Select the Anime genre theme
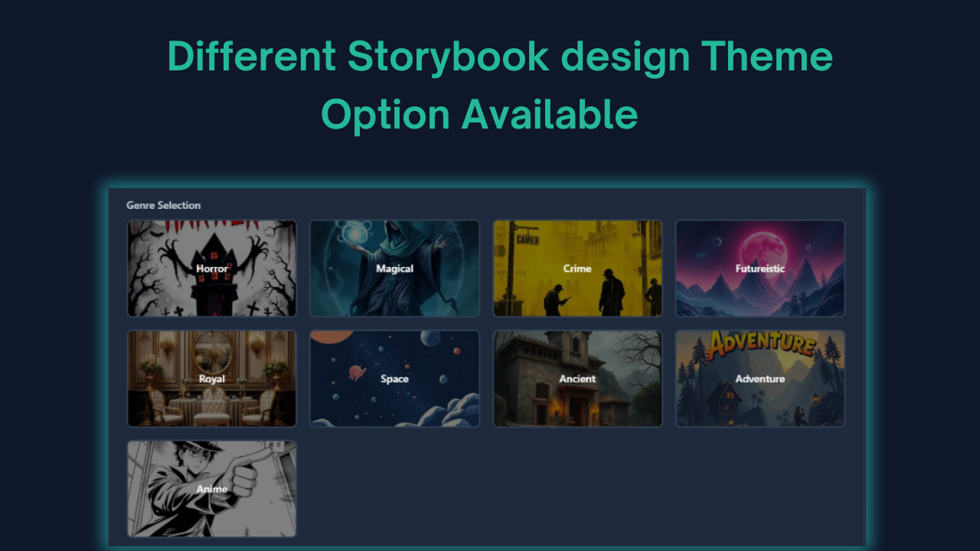The image size is (980, 551). [212, 489]
